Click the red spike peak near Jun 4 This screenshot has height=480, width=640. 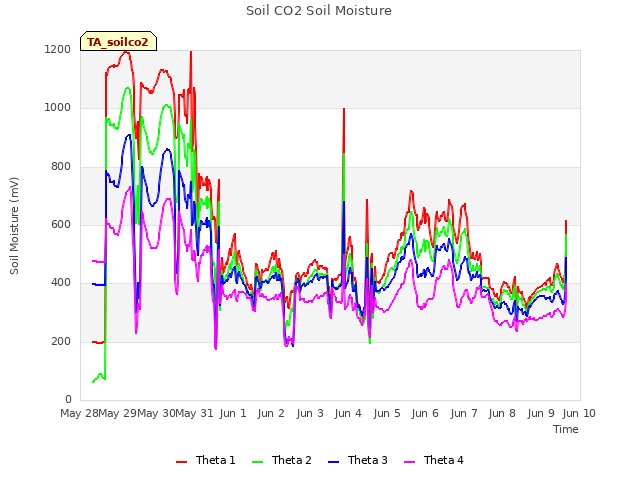click(x=344, y=109)
